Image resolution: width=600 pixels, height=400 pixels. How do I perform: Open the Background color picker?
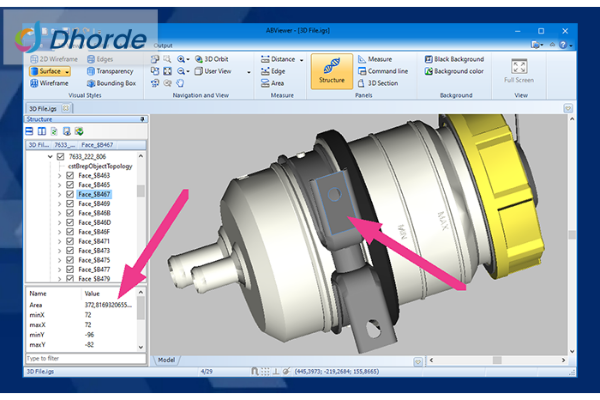pyautogui.click(x=456, y=72)
